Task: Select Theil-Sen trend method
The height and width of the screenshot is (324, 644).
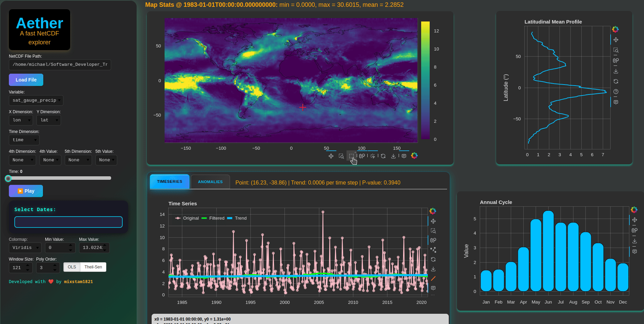Action: [93, 267]
